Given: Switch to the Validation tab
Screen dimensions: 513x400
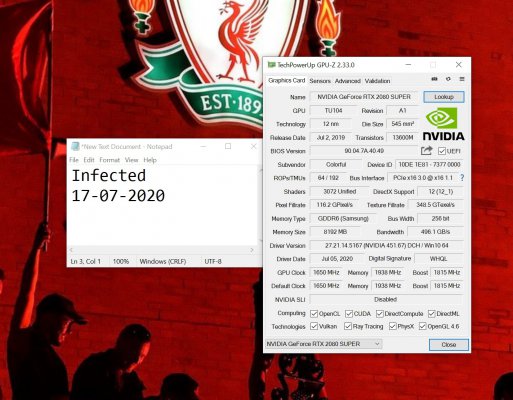Looking at the screenshot, I should pos(377,81).
